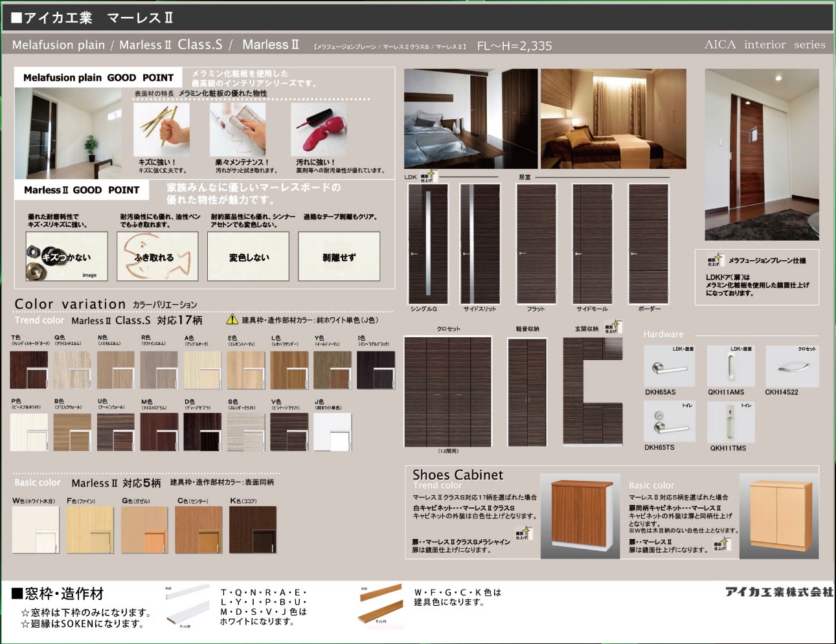Select the W色 white woodgrain basic swatch
836x644 pixels.
36,530
